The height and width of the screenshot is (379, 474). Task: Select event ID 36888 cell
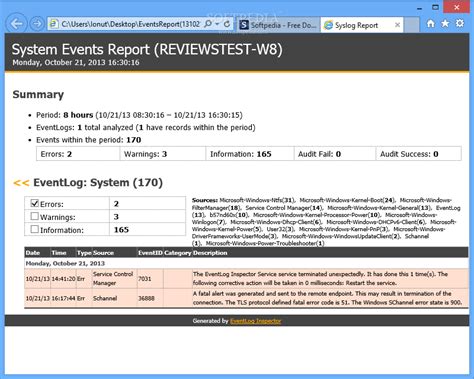(150, 298)
